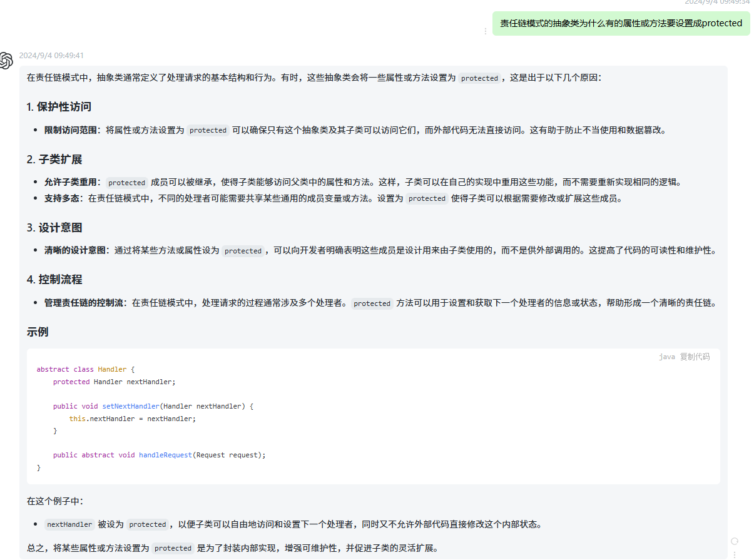Click bold text 限制访问范围
This screenshot has width=754, height=560.
point(70,130)
